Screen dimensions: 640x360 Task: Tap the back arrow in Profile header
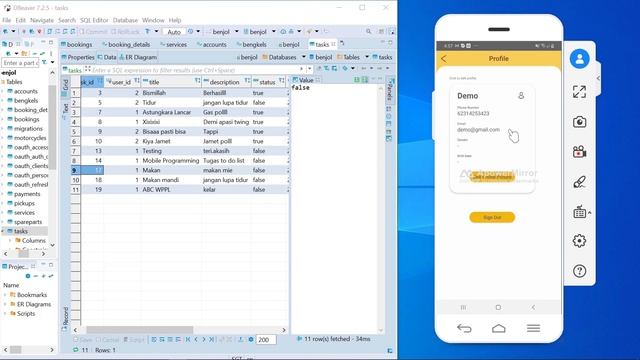pyautogui.click(x=444, y=59)
